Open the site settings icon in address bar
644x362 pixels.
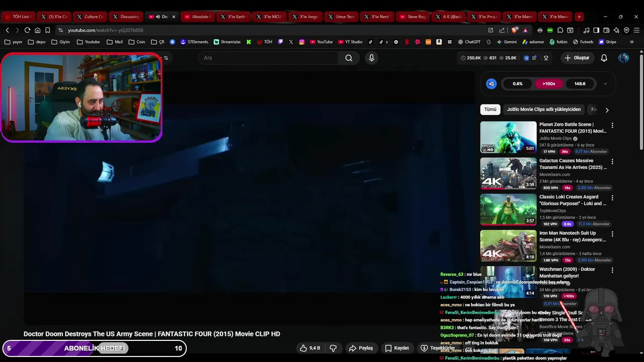pyautogui.click(x=60, y=30)
